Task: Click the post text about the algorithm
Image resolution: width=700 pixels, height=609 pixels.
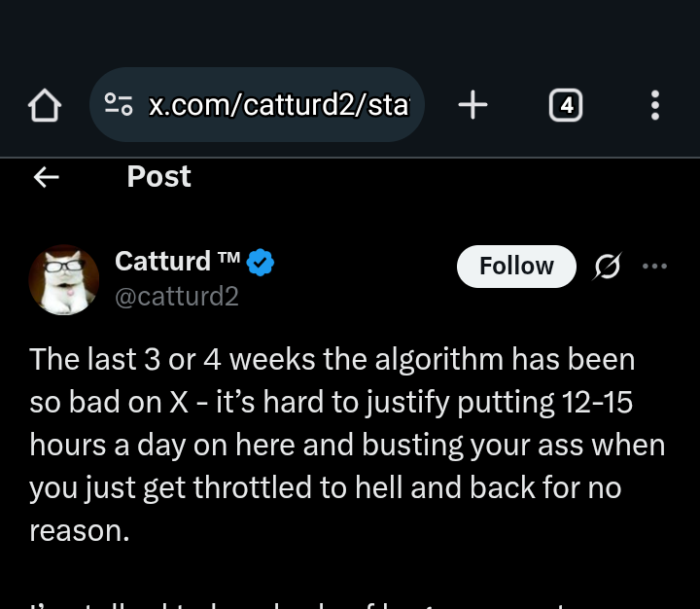Action: tap(347, 445)
